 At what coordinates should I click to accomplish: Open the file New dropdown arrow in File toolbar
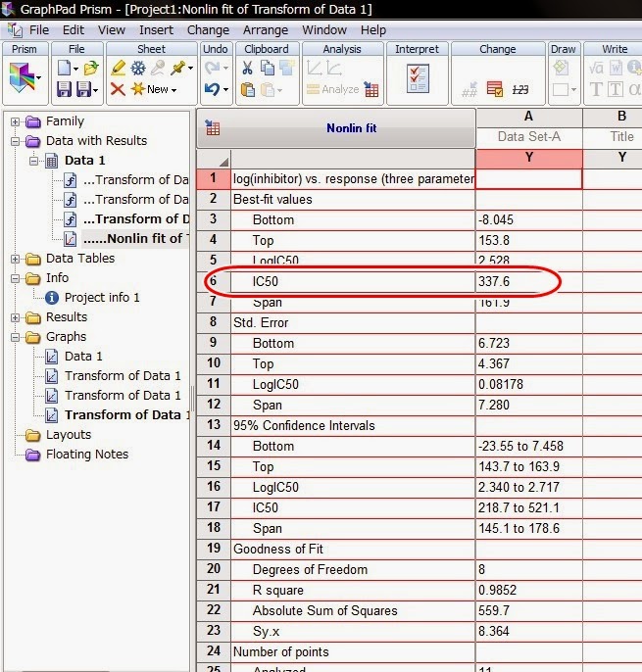(x=75, y=69)
